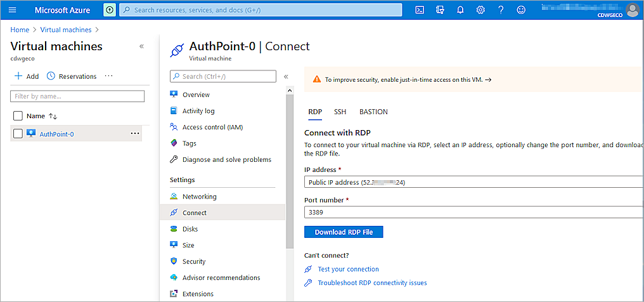Select Networking in the Settings menu
Screen dimensions: 644x302
point(199,197)
